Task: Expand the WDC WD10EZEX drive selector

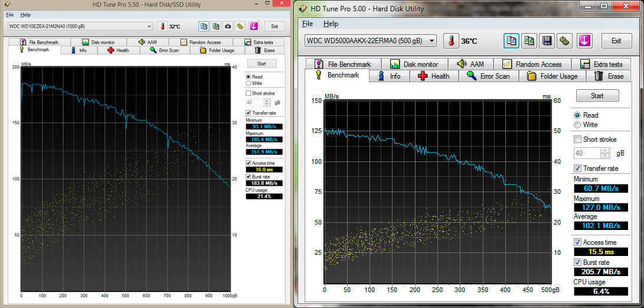Action: click(x=150, y=26)
